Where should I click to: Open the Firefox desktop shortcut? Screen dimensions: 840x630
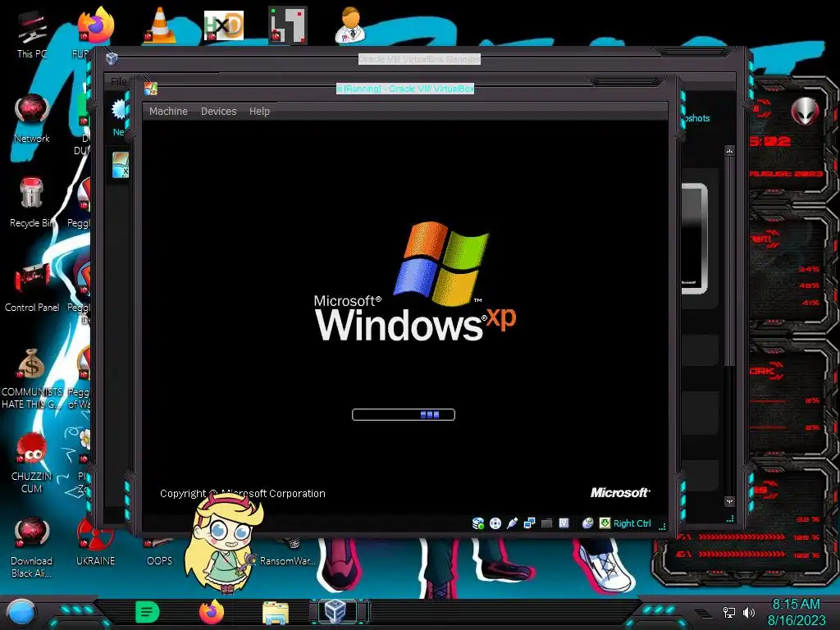coord(95,25)
